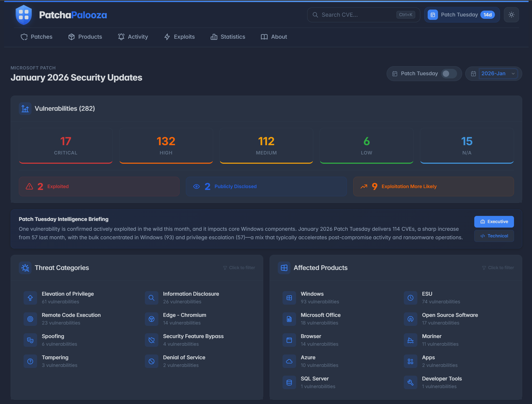Select the 132 High severity card
The width and height of the screenshot is (532, 404).
166,146
